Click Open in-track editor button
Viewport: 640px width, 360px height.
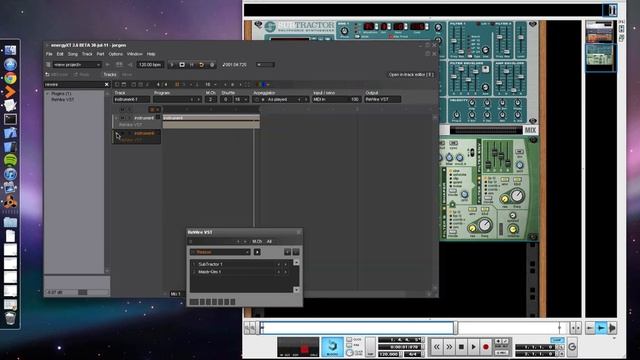411,75
